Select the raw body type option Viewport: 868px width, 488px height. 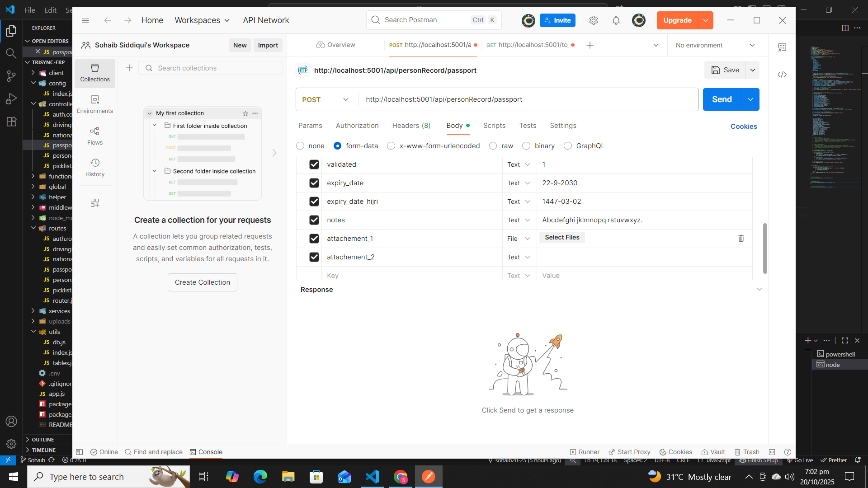pos(493,146)
